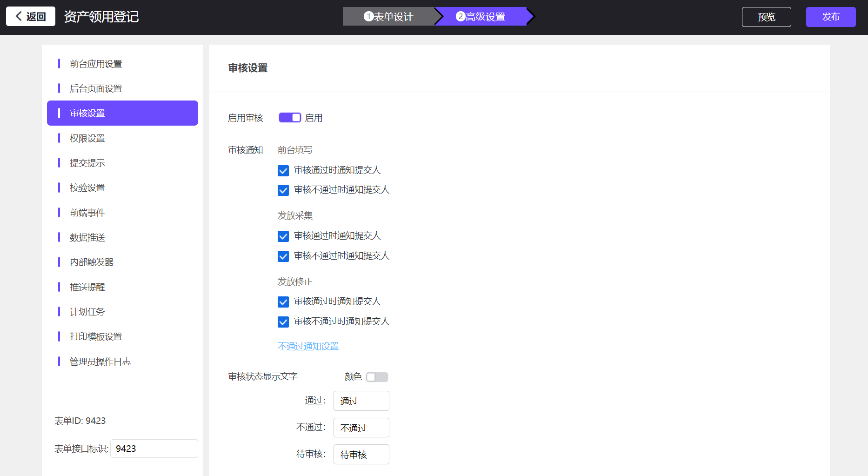The width and height of the screenshot is (868, 476).
Task: Enable the 颜色 toggle switch
Action: pos(377,377)
